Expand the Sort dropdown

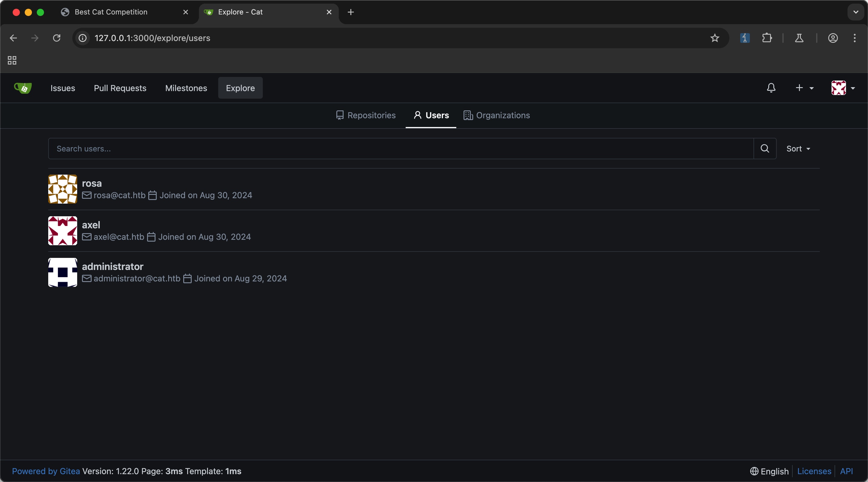tap(798, 149)
